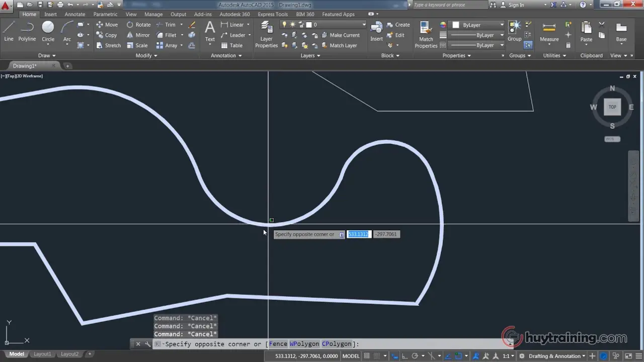Click the Stretch tool
The width and height of the screenshot is (644, 362).
[x=108, y=45]
